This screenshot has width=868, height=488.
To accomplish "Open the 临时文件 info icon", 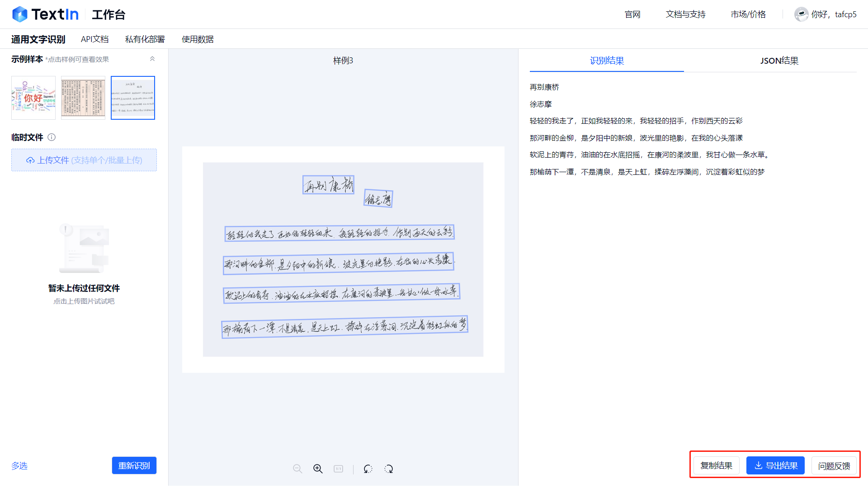I will point(52,137).
